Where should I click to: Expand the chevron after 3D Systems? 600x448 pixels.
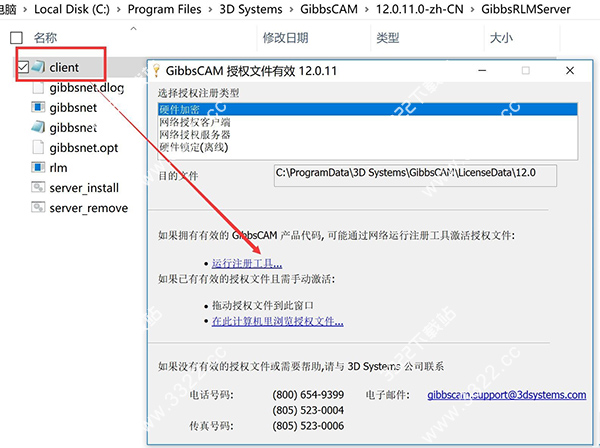(x=291, y=9)
